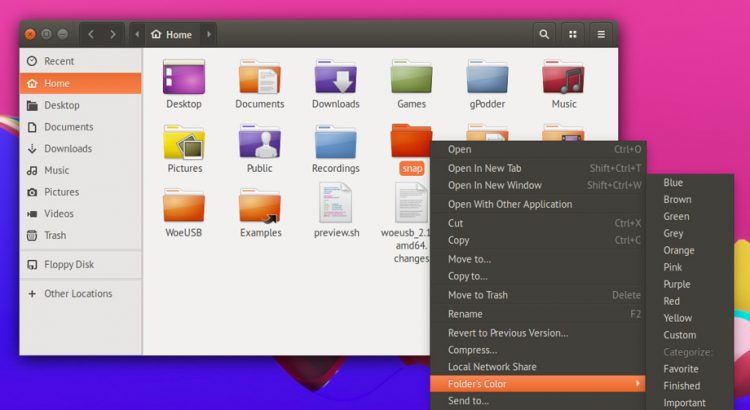
Task: Choose Open in context menu
Action: coord(538,149)
